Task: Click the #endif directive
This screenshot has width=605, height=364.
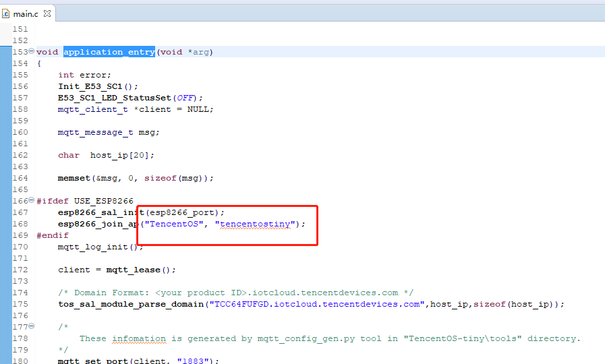Action: pos(53,235)
